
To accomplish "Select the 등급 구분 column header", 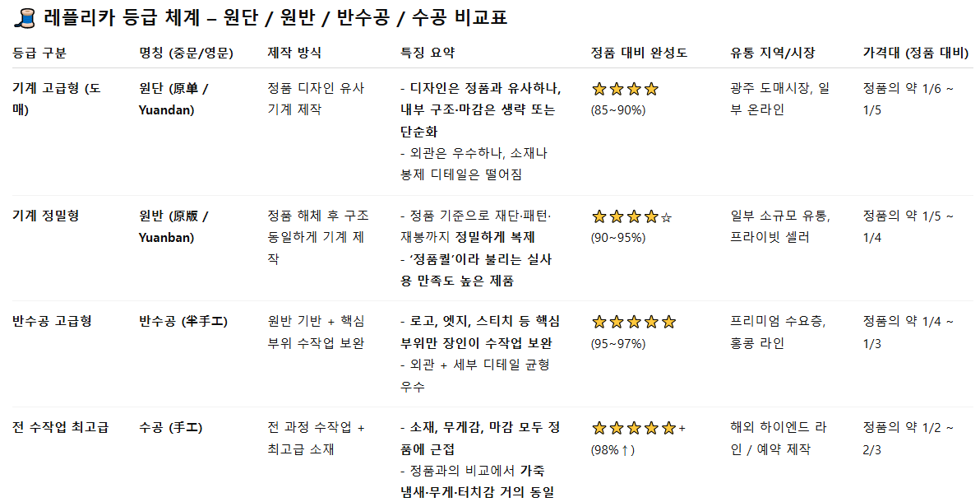I will [39, 53].
